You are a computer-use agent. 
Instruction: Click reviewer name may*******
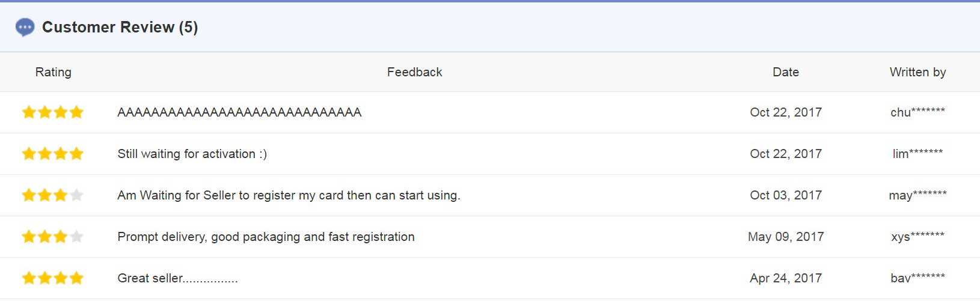(918, 195)
